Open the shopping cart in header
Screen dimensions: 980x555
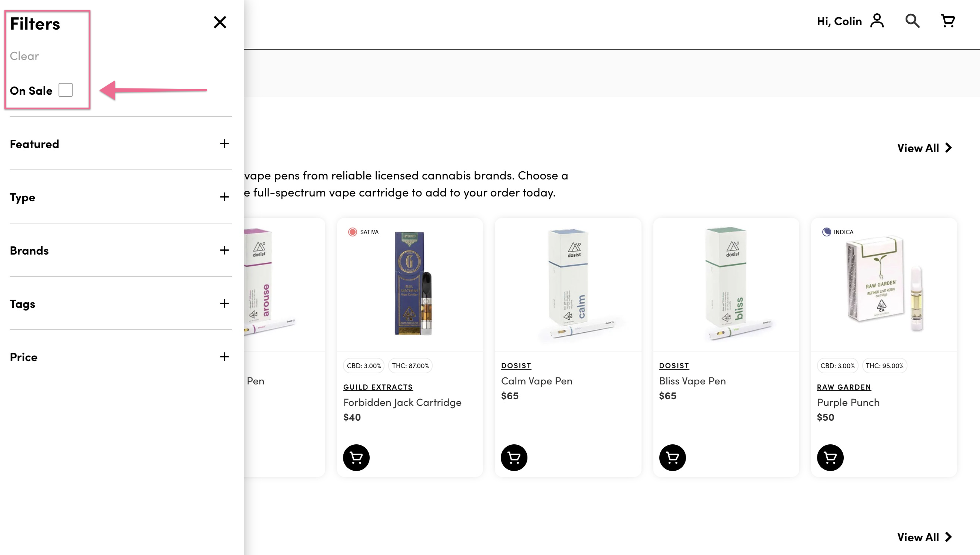pos(947,21)
